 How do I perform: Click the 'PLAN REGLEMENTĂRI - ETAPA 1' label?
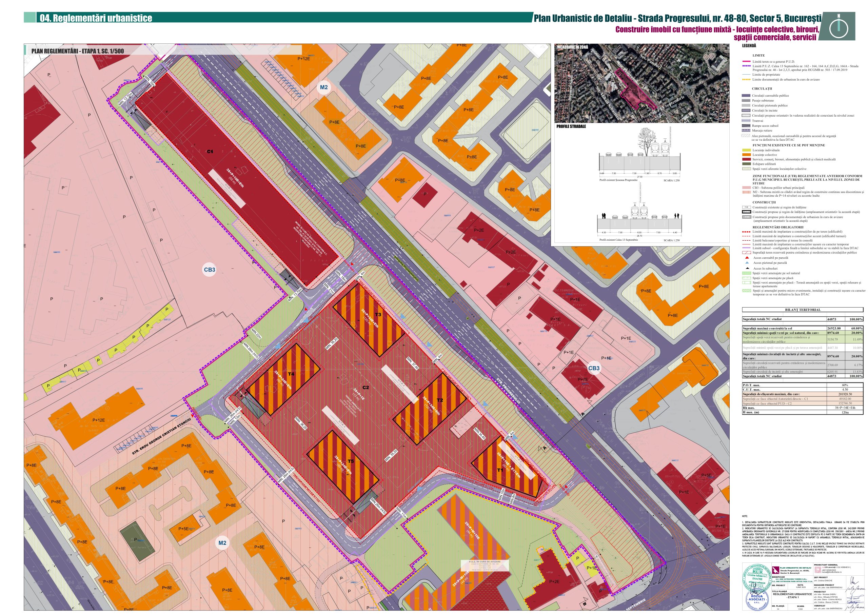(78, 51)
